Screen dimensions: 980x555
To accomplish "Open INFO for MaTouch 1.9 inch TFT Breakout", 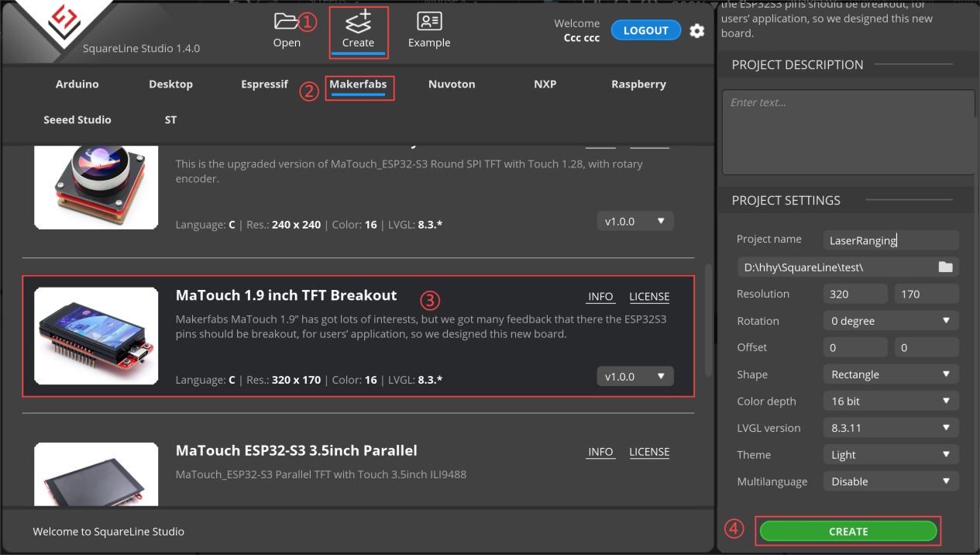I will pyautogui.click(x=600, y=297).
